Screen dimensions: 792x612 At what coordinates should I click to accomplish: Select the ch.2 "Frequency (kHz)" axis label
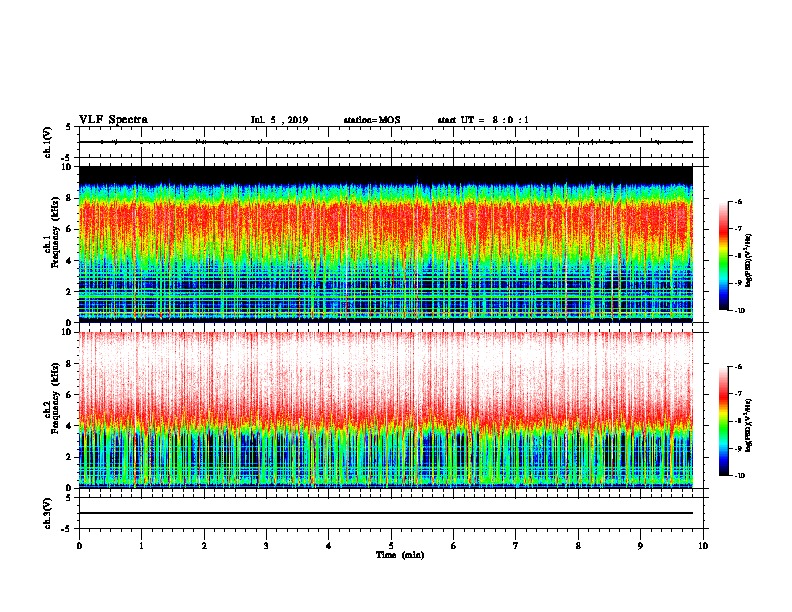[x=55, y=398]
